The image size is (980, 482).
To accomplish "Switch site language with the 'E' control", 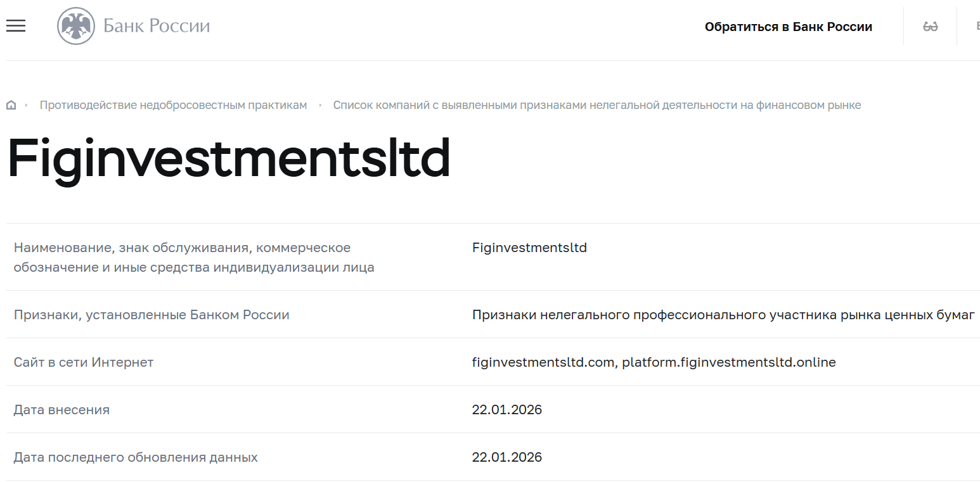I will 977,26.
